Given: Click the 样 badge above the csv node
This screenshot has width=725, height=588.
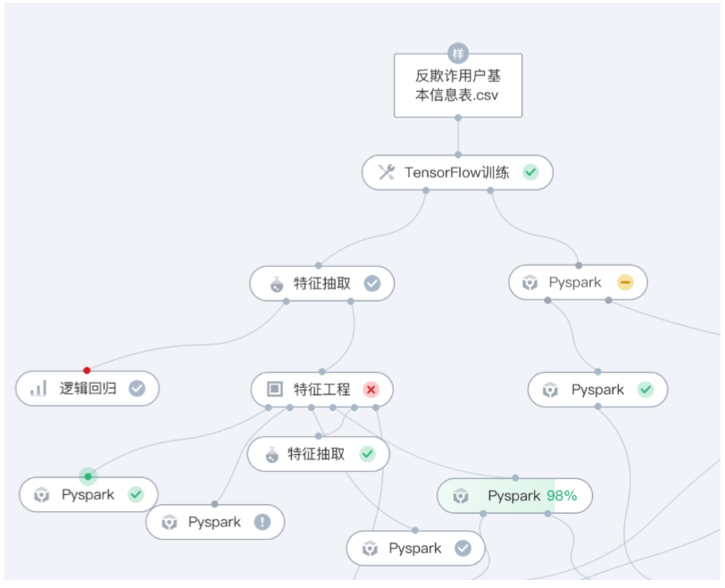Looking at the screenshot, I should (458, 53).
